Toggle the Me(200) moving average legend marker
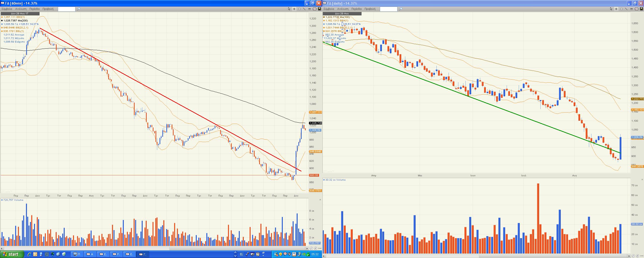 tap(2, 21)
